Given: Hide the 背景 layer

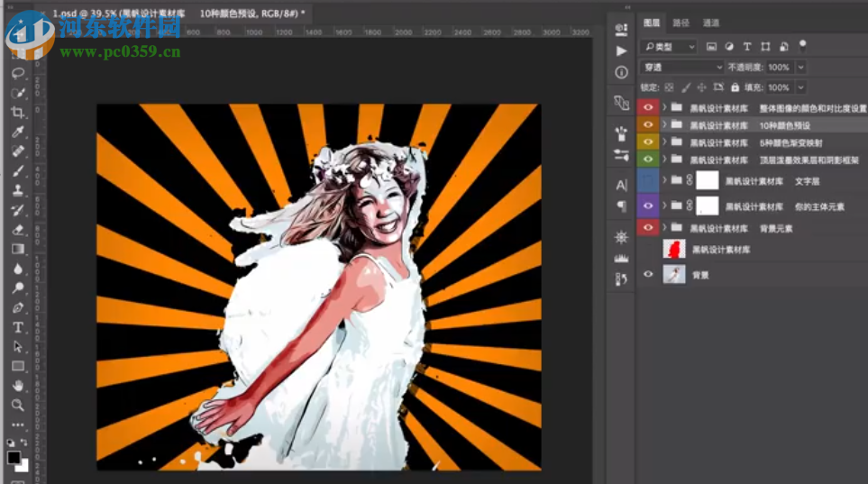Looking at the screenshot, I should [648, 274].
